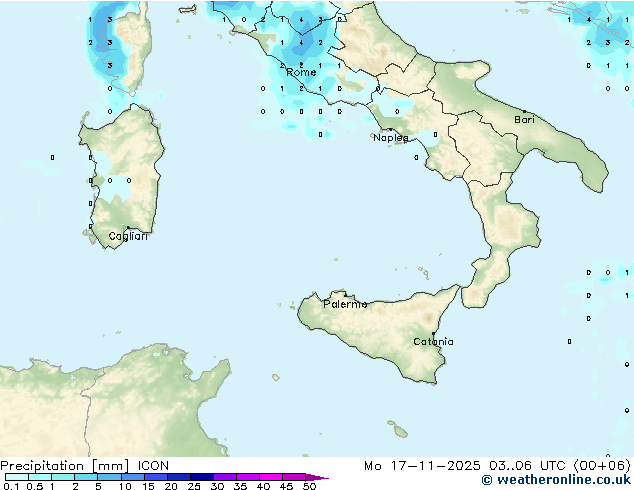Screen dimensions: 634x490
Task: Click the legend value label 0.1
Action: [11, 486]
